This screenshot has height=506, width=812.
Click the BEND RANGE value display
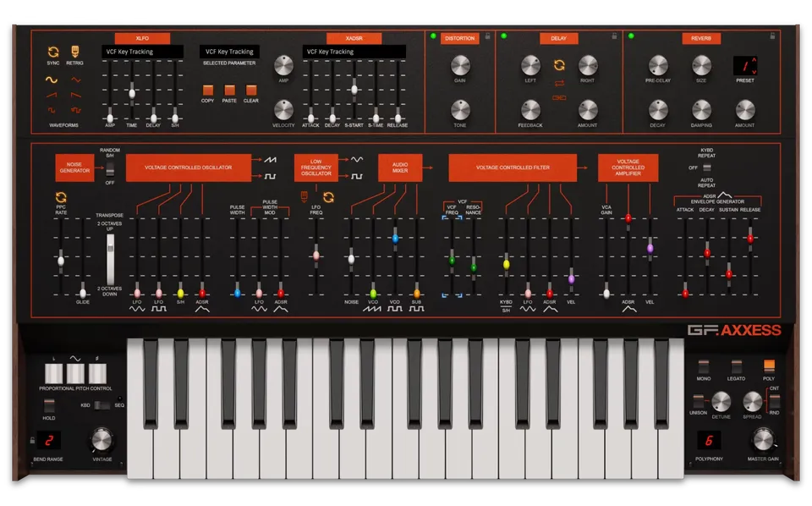49,440
